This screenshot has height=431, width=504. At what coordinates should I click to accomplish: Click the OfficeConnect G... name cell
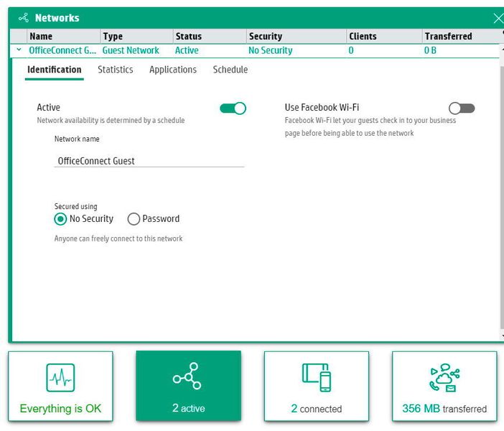[62, 50]
